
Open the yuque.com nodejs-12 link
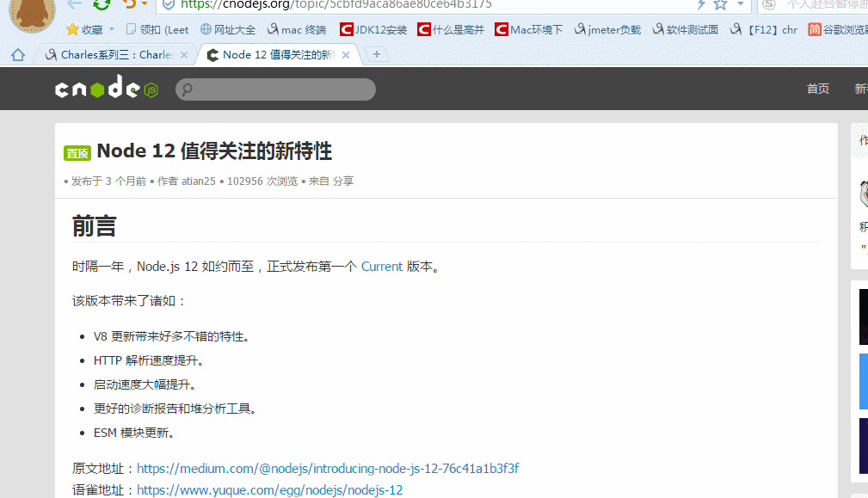click(x=269, y=490)
